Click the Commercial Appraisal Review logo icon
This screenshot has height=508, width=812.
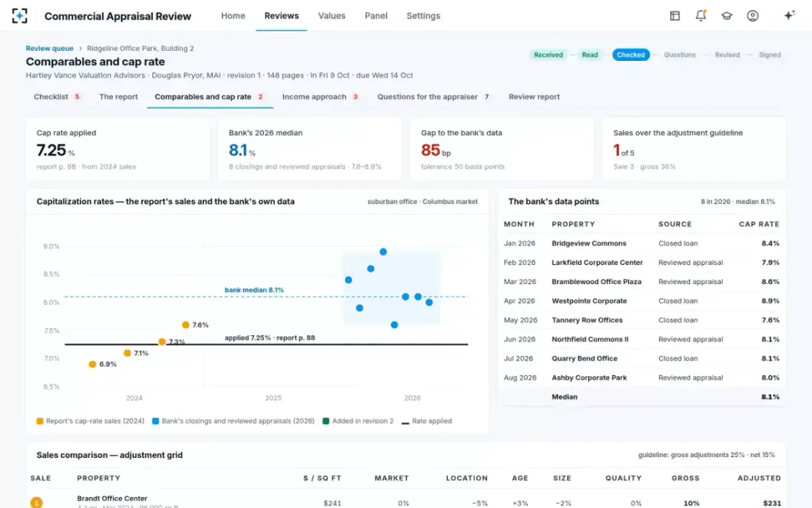pos(20,16)
